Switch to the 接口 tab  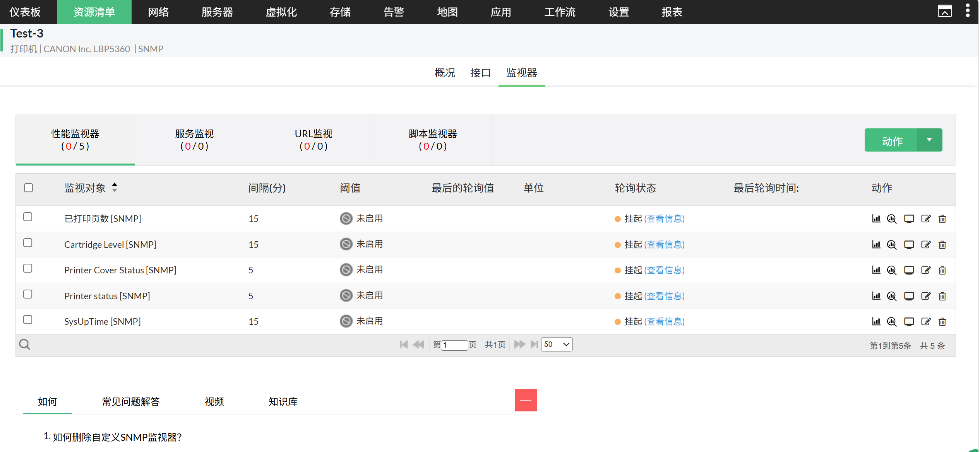pyautogui.click(x=480, y=73)
